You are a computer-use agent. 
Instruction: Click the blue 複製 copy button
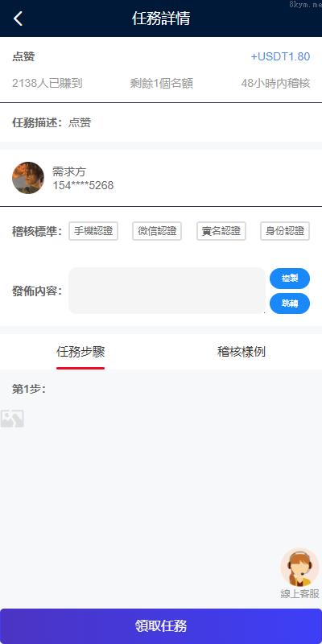[x=290, y=279]
